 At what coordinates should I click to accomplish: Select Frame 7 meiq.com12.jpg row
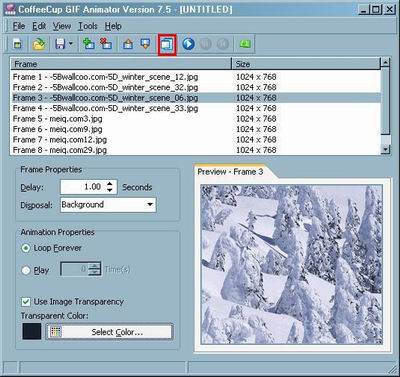(195, 140)
